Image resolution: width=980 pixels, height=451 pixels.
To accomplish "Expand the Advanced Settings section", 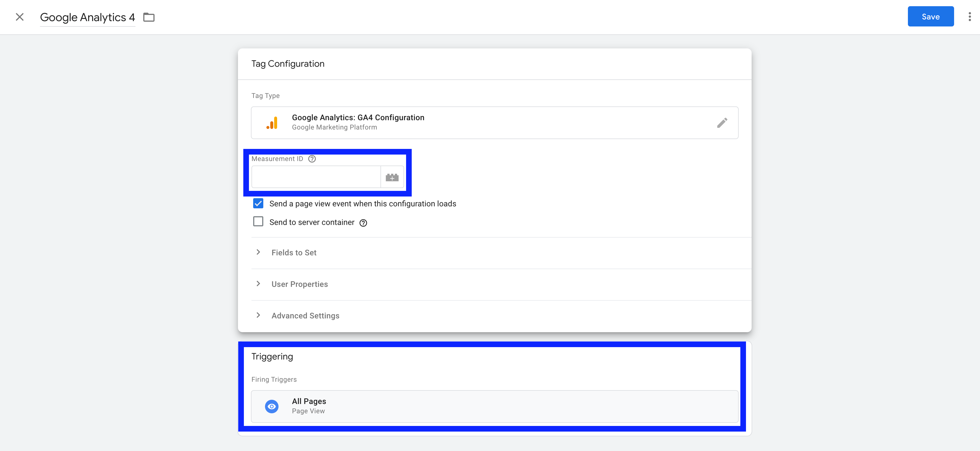I will [502, 316].
